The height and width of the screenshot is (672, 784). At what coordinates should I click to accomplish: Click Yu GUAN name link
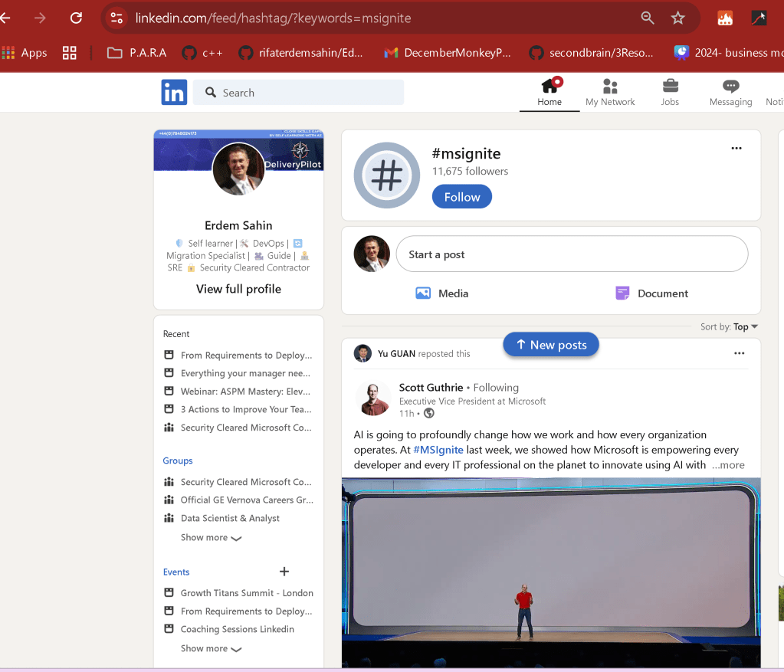pyautogui.click(x=396, y=353)
